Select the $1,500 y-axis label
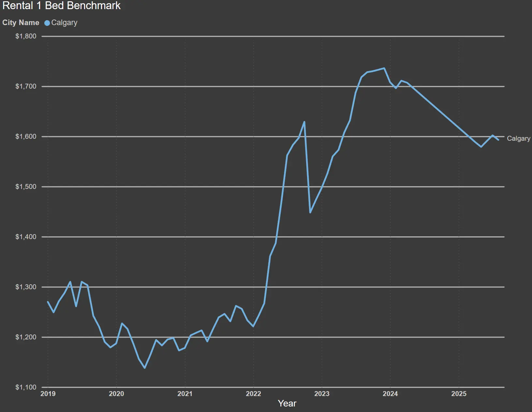Screen dimensions: 532x412 pyautogui.click(x=26, y=187)
